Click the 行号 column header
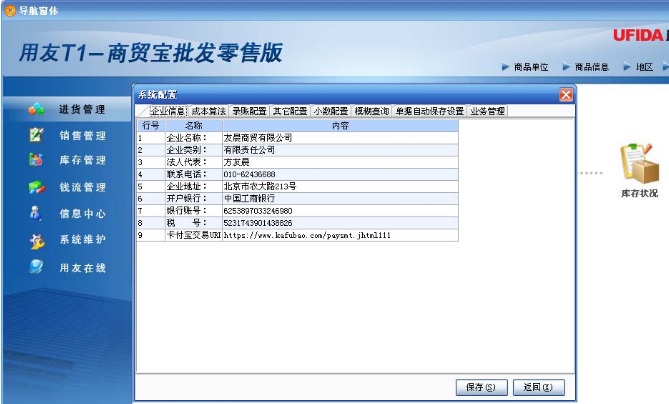The image size is (669, 404). (x=151, y=125)
